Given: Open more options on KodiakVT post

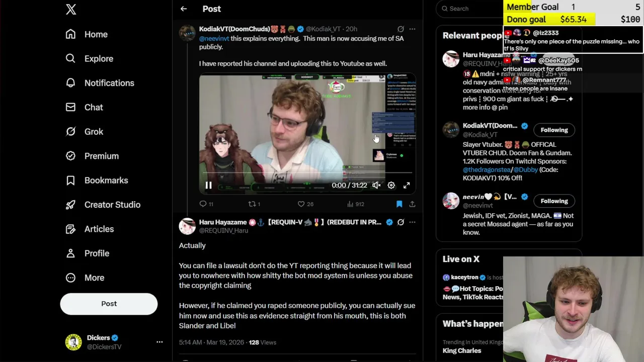Looking at the screenshot, I should click(412, 29).
